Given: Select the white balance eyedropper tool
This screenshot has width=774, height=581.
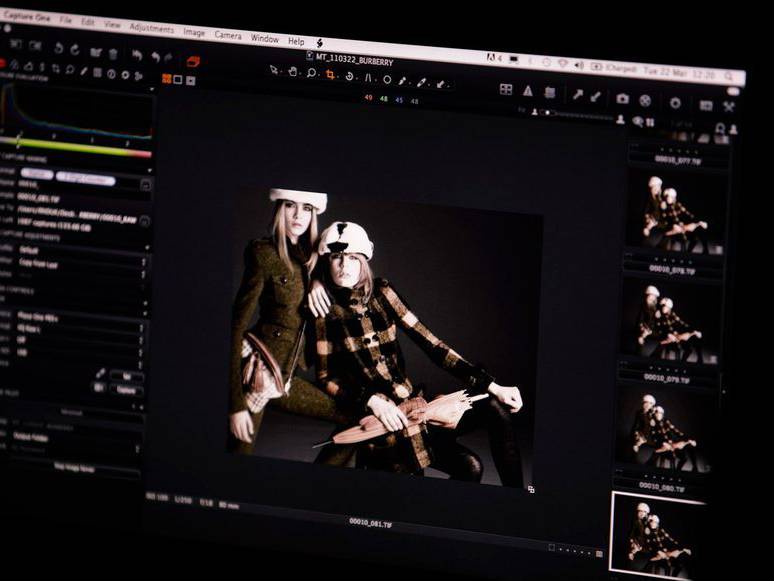Looking at the screenshot, I should (x=402, y=81).
